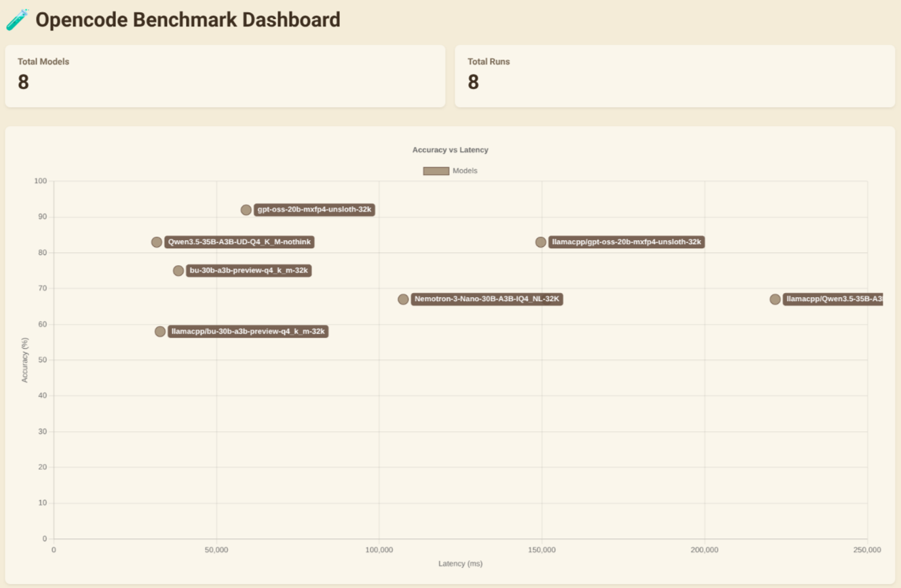Click the test tube icon in the header
This screenshot has width=901, height=588.
[x=17, y=20]
